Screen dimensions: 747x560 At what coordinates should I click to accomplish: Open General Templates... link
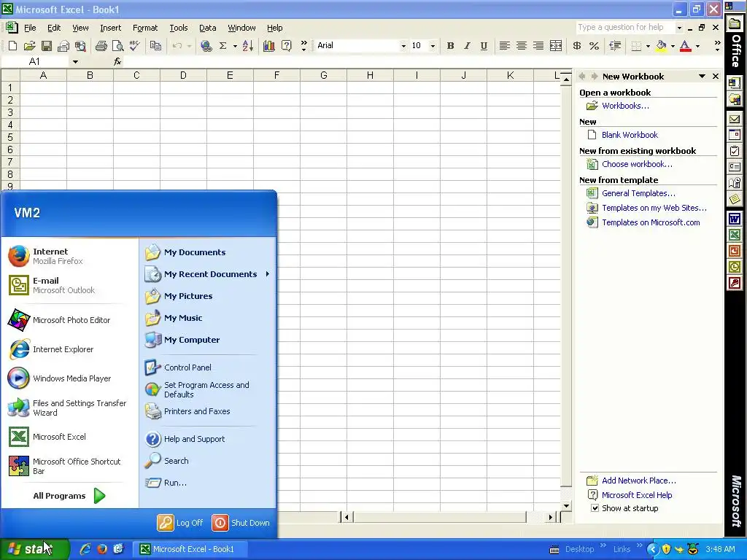(638, 193)
